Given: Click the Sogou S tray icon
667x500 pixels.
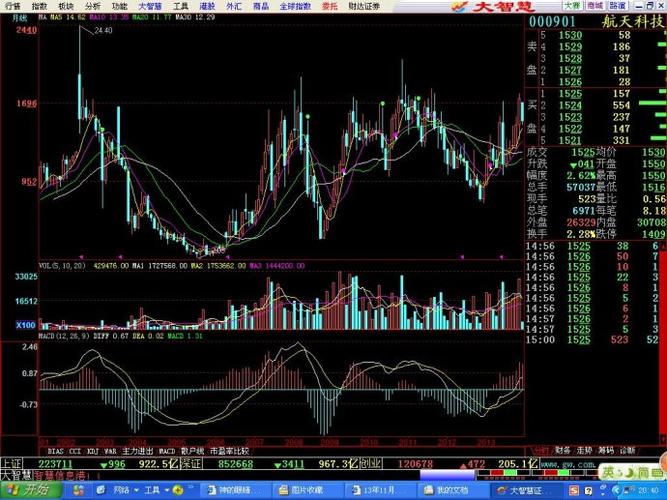Looking at the screenshot, I should [575, 491].
